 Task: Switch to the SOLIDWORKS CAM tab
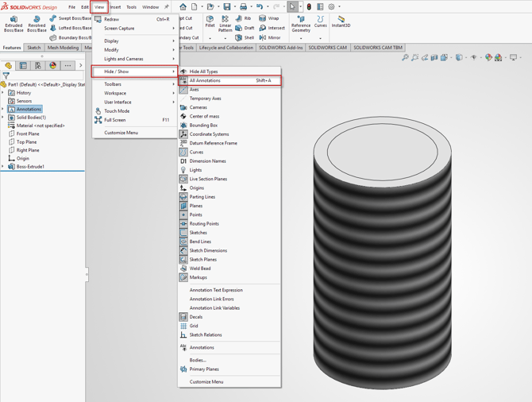[x=327, y=48]
